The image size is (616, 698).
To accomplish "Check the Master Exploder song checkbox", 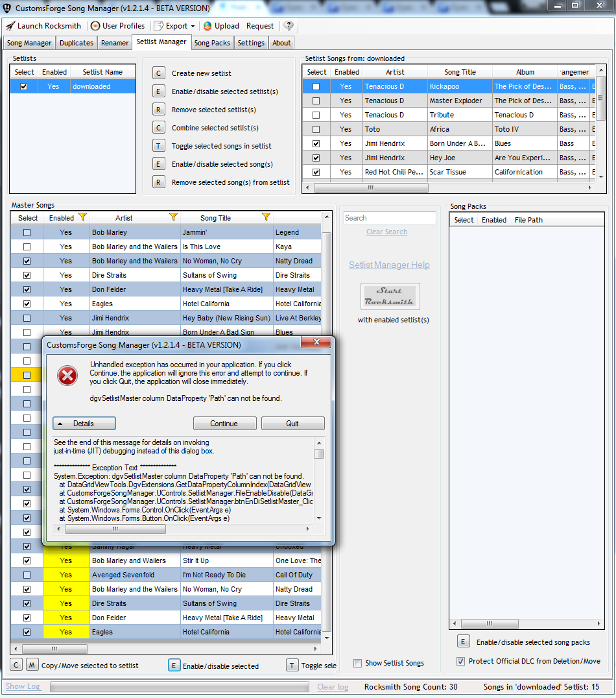I will [316, 101].
